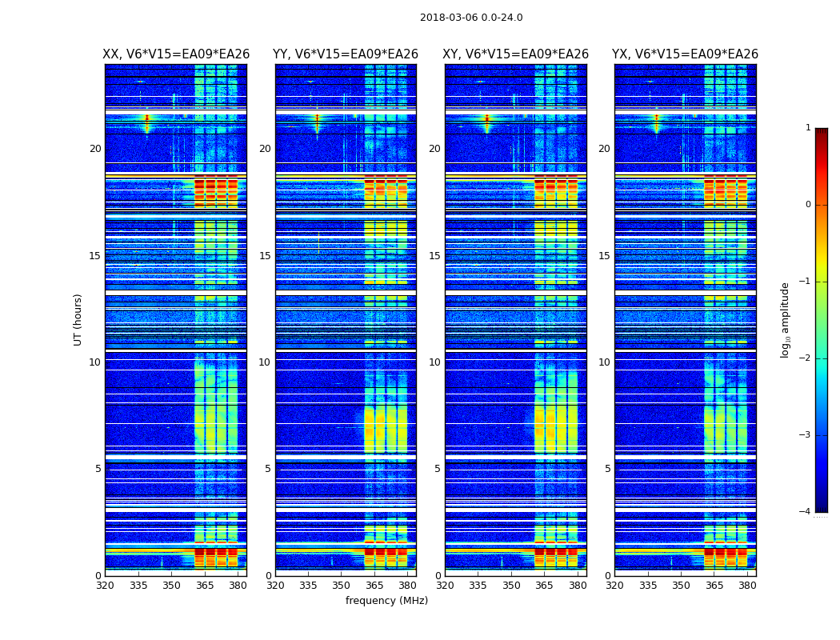
Task: Select the XX panel title text
Action: pos(176,54)
